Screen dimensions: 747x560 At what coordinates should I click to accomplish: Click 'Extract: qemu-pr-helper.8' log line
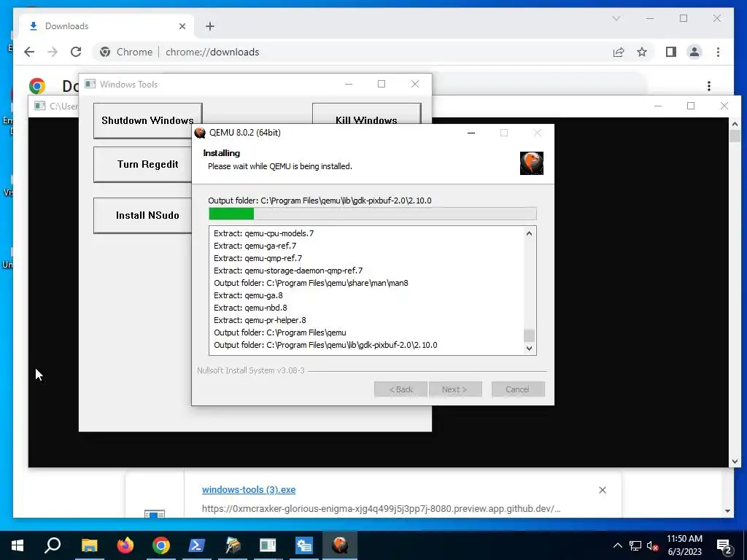click(260, 320)
